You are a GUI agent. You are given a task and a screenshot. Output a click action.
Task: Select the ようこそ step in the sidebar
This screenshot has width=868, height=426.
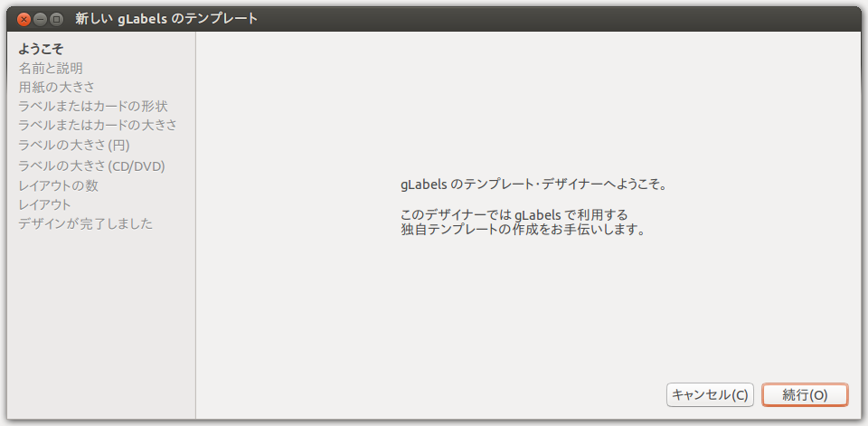[41, 49]
